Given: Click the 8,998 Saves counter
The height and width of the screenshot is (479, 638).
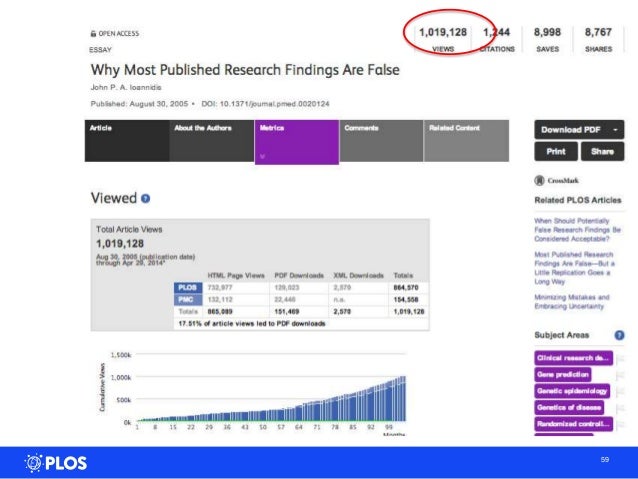Looking at the screenshot, I should tap(547, 39).
